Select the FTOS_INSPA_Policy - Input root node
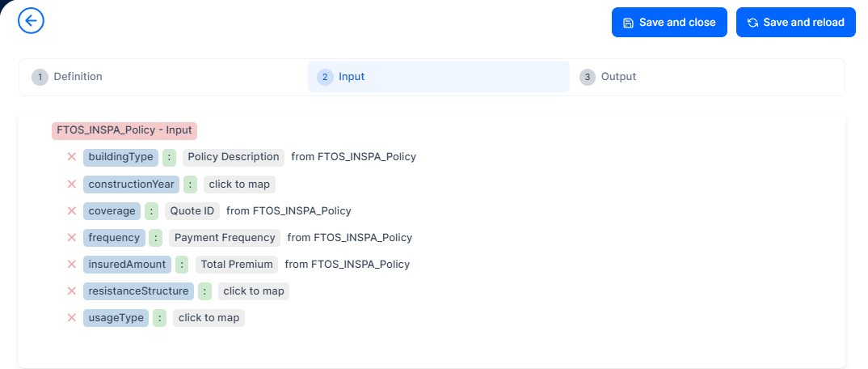The width and height of the screenshot is (868, 369). pos(124,130)
